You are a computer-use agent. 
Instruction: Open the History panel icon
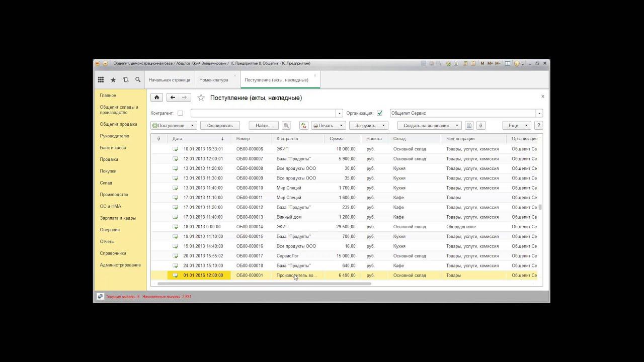click(126, 80)
